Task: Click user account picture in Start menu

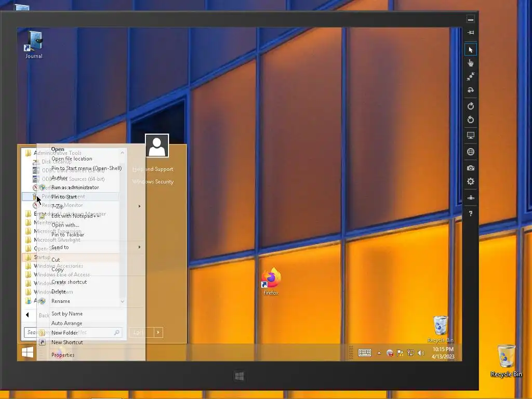Action: click(157, 145)
